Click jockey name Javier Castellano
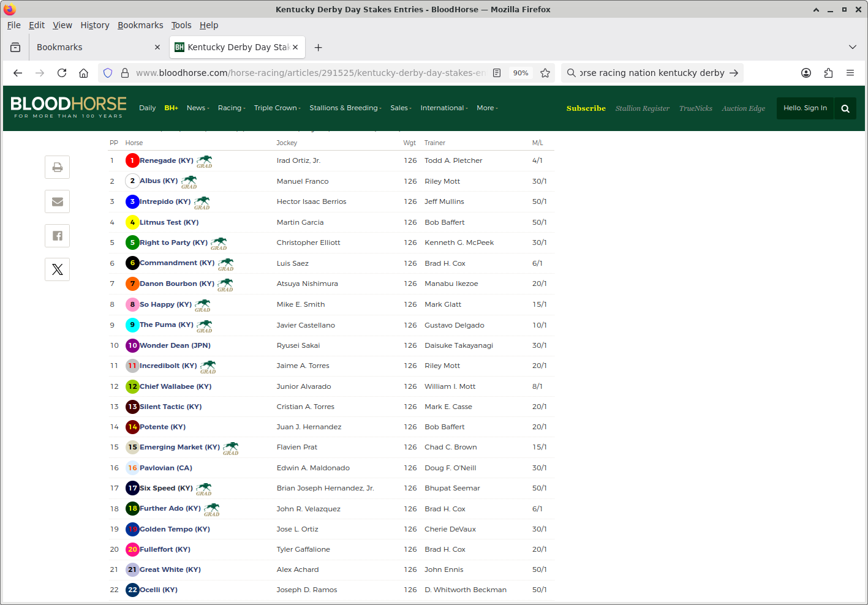 (x=306, y=325)
